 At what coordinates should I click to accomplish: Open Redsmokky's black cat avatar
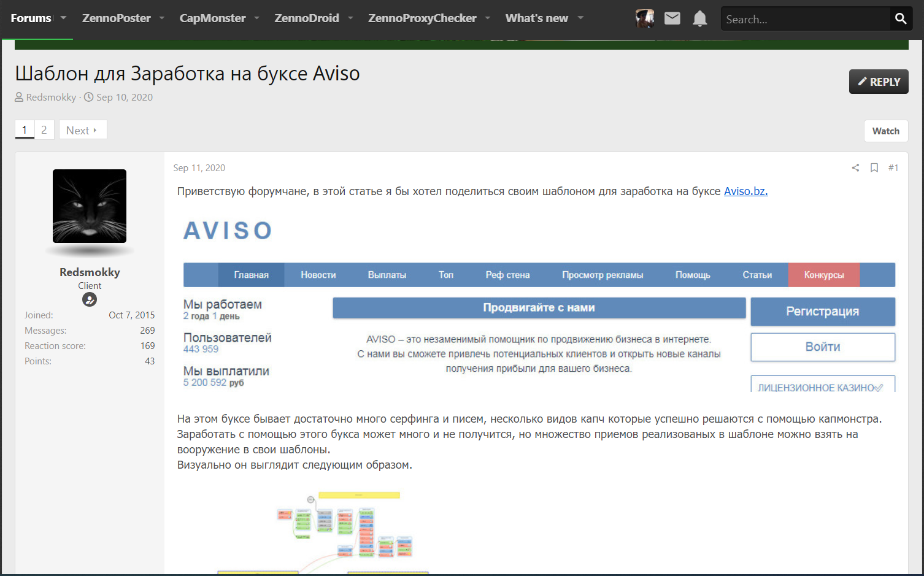click(90, 206)
